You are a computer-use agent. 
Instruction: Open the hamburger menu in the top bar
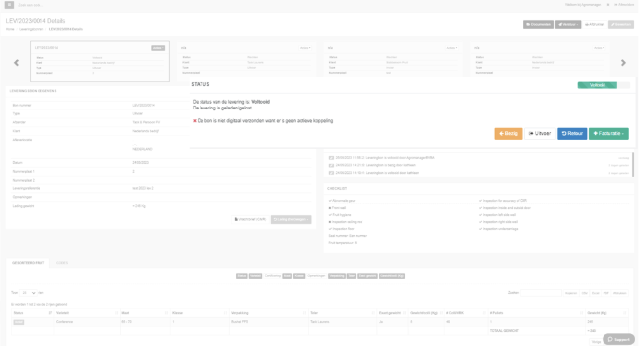pos(9,5)
